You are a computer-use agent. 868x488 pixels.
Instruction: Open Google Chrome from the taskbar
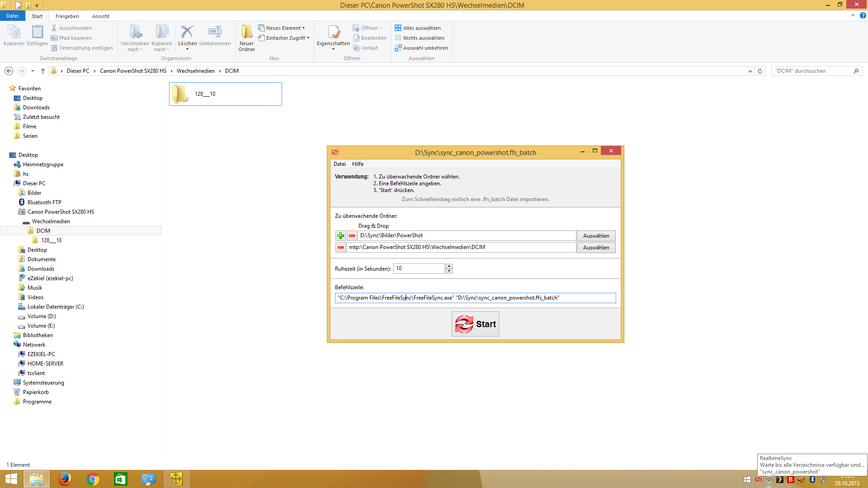click(x=93, y=479)
